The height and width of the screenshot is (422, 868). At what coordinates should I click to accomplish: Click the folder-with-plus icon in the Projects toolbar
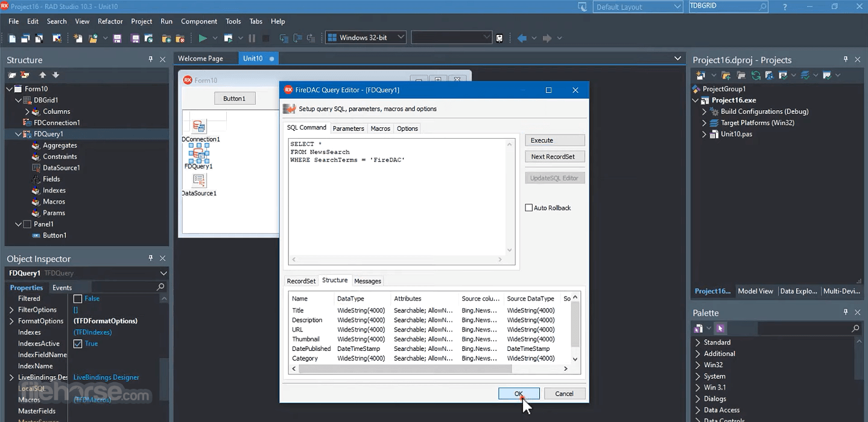pos(726,75)
